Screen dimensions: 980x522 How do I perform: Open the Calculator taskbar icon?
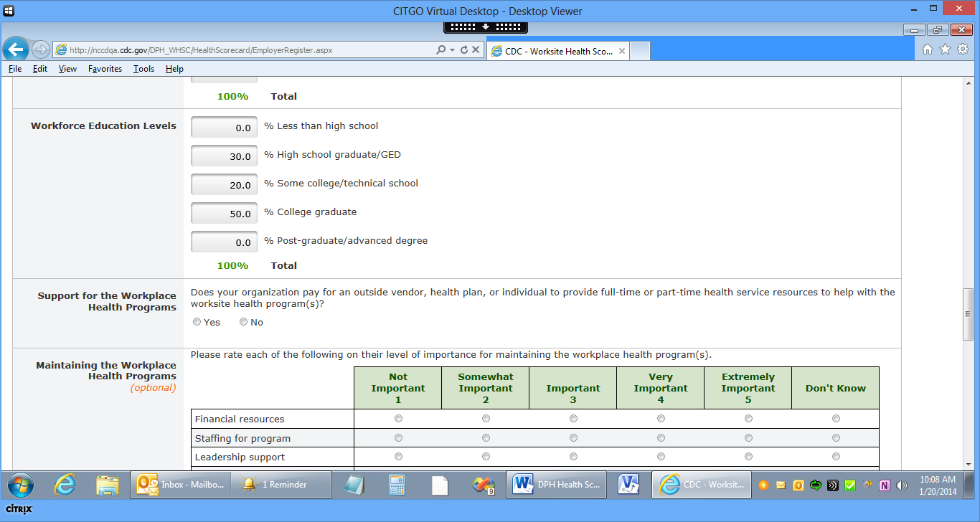397,485
